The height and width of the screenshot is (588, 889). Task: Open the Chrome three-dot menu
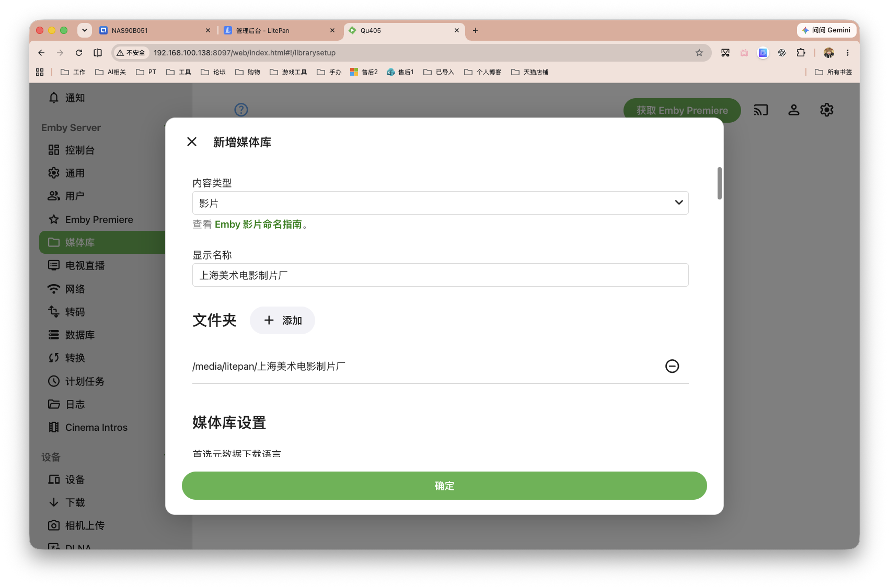coord(848,53)
